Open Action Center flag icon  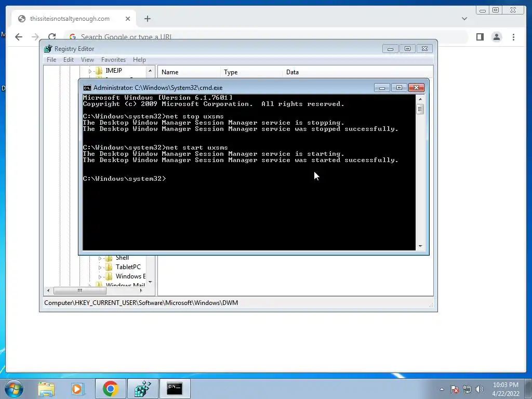pyautogui.click(x=455, y=389)
